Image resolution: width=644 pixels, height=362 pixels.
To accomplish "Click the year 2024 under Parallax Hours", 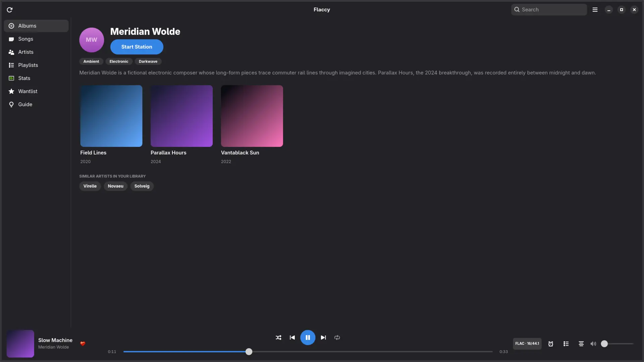I will (x=156, y=162).
